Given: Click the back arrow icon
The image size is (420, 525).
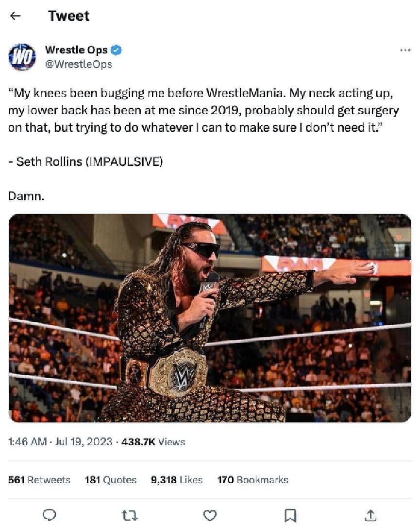Looking at the screenshot, I should click(x=16, y=16).
